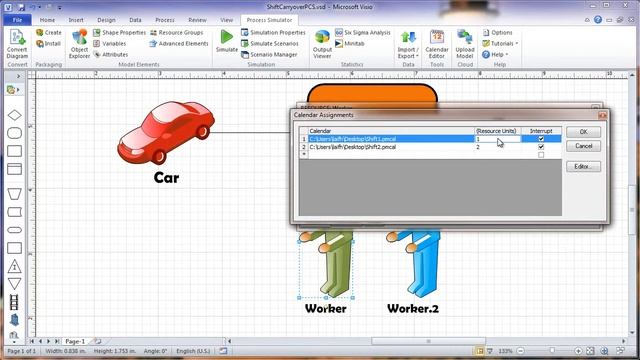
Task: Select the Shift1.pmcal calendar path cell
Action: [x=391, y=139]
